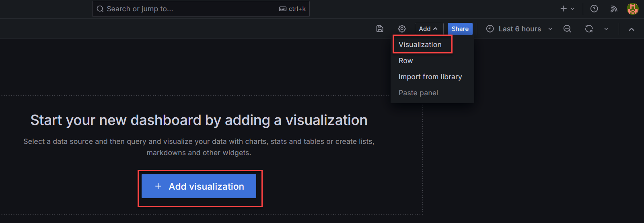Open the news feed RSS icon
644x223 pixels.
click(614, 9)
